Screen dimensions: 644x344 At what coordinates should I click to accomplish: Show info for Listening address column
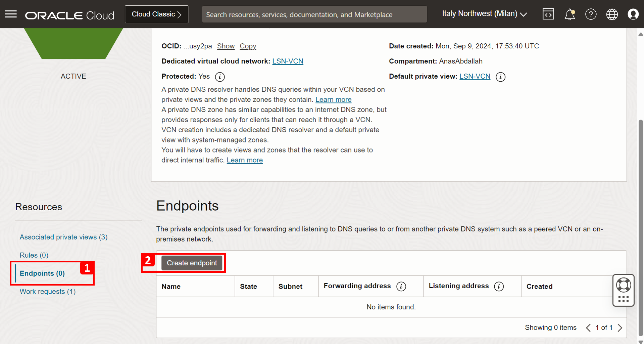click(x=499, y=286)
